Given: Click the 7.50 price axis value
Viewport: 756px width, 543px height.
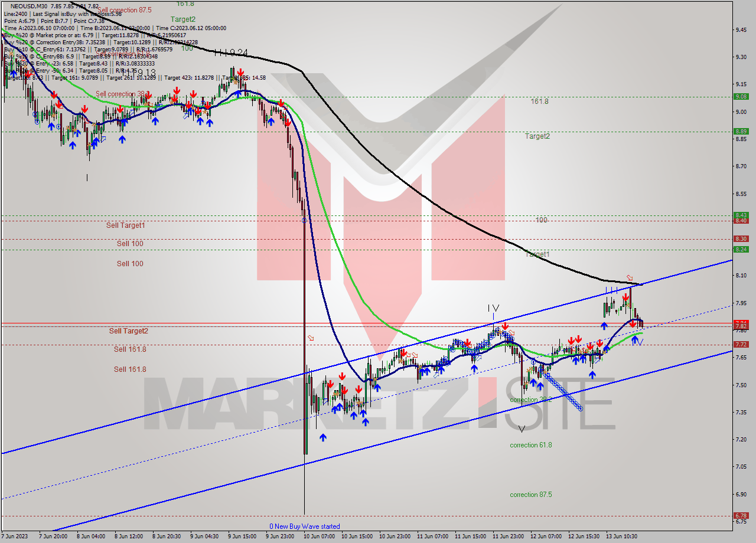Looking at the screenshot, I should [x=742, y=385].
